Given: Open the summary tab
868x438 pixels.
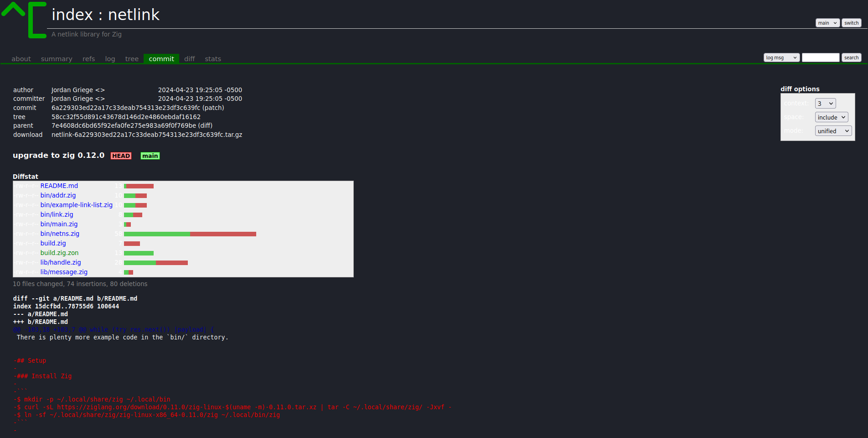Looking at the screenshot, I should 57,59.
